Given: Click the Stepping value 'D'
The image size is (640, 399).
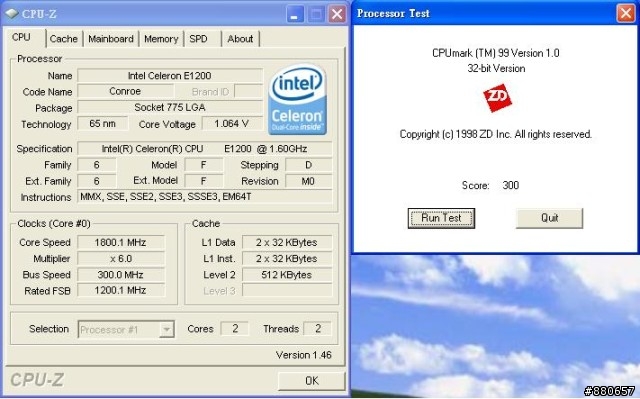Looking at the screenshot, I should pos(309,165).
